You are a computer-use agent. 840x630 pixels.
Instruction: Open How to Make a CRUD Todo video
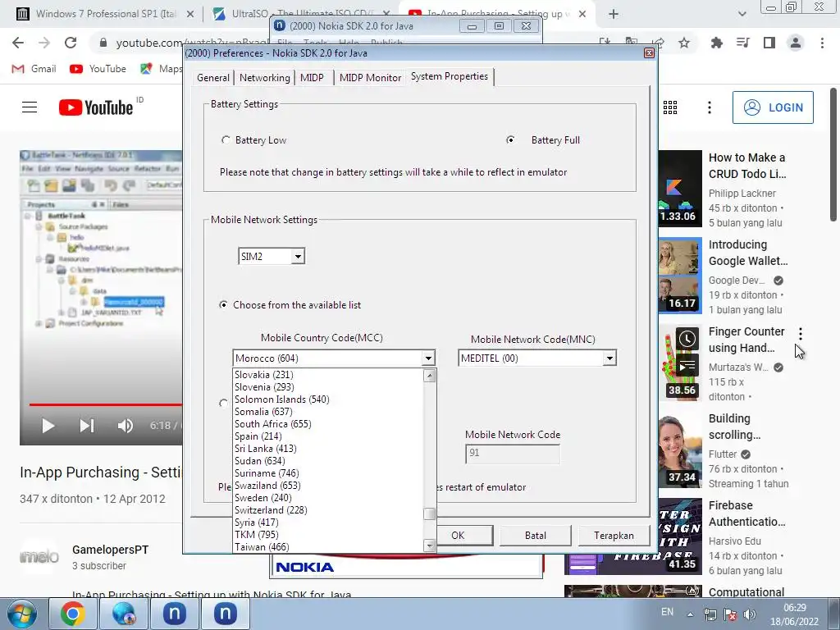[747, 166]
